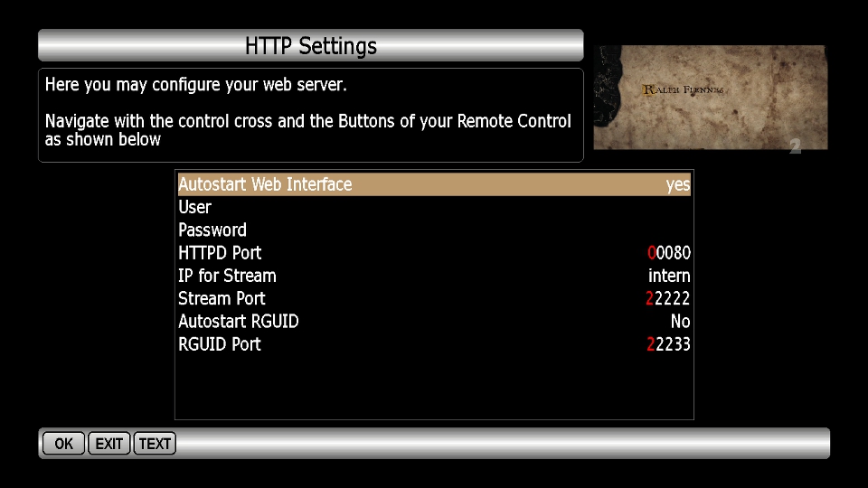The image size is (868, 488).
Task: Edit the Stream Port value 22222
Action: (x=668, y=299)
